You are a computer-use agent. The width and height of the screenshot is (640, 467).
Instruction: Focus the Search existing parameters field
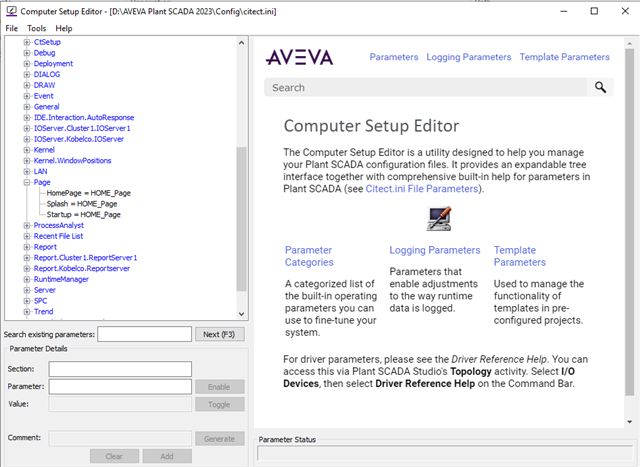click(x=144, y=334)
